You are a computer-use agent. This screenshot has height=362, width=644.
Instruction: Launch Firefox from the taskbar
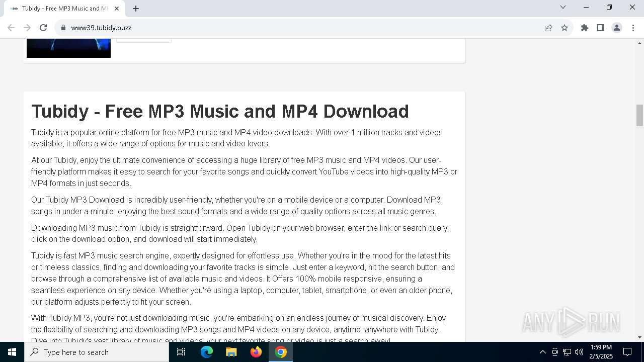click(x=256, y=352)
